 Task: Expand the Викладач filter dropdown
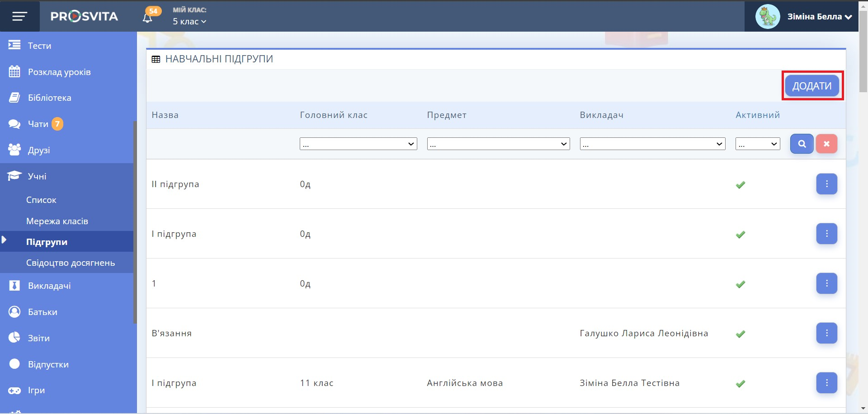pos(652,144)
